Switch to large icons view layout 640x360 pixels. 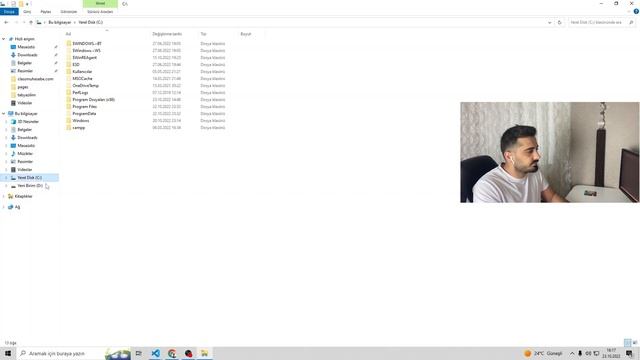click(635, 343)
